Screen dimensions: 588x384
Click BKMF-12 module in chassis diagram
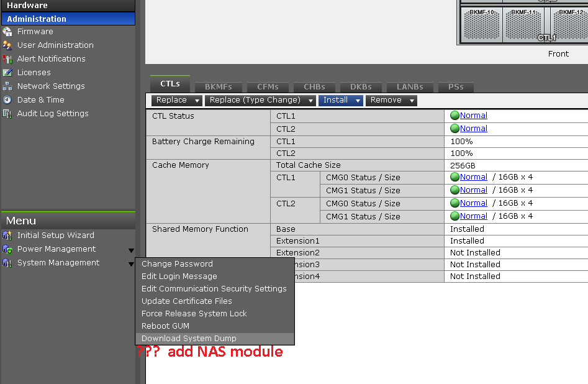(x=569, y=24)
